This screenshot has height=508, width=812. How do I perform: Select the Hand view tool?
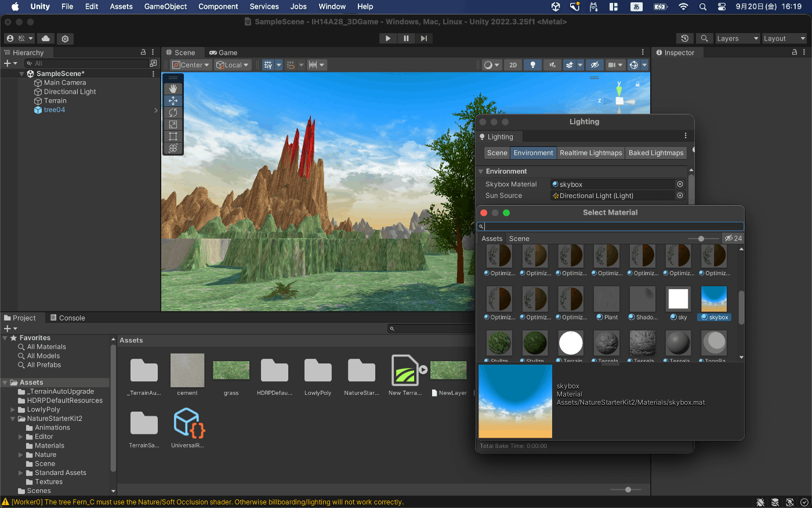coord(173,89)
